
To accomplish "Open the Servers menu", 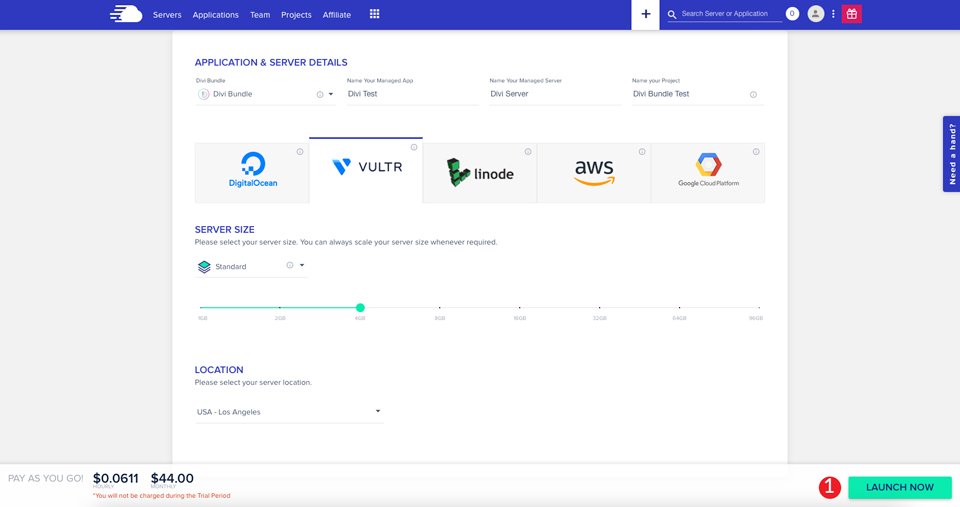I will pyautogui.click(x=167, y=15).
